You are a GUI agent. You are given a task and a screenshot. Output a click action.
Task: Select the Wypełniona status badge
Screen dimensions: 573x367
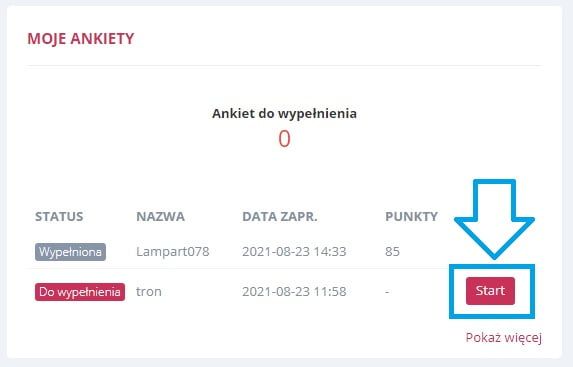71,252
